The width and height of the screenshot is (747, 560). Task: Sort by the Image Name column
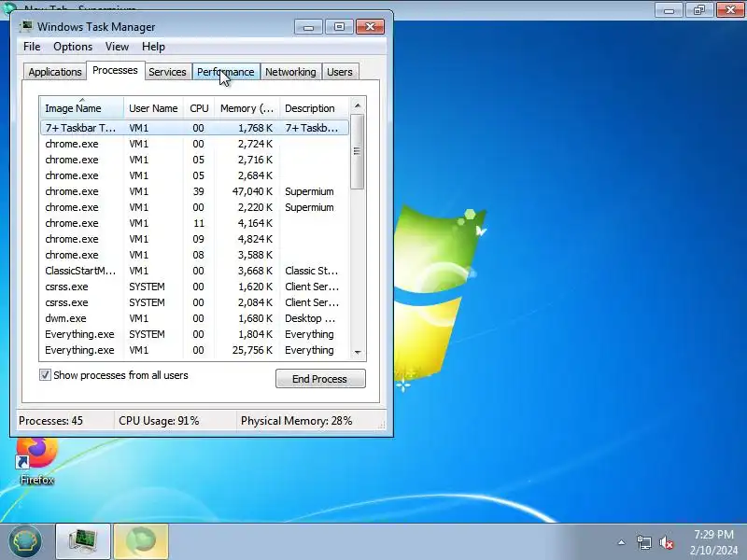82,108
